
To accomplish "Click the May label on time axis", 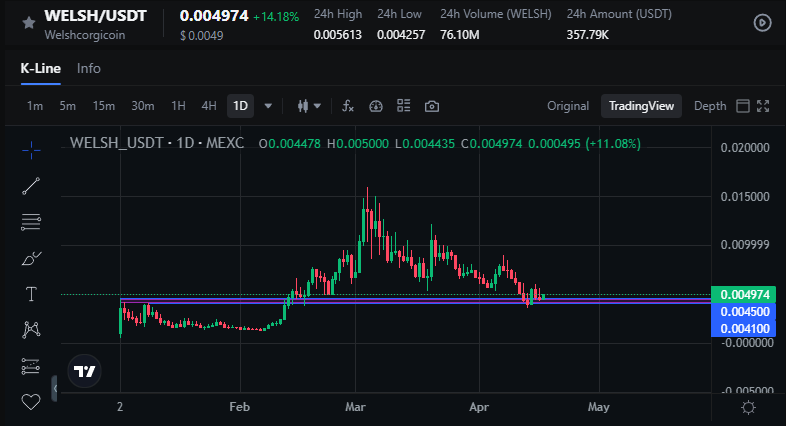I will (x=599, y=406).
